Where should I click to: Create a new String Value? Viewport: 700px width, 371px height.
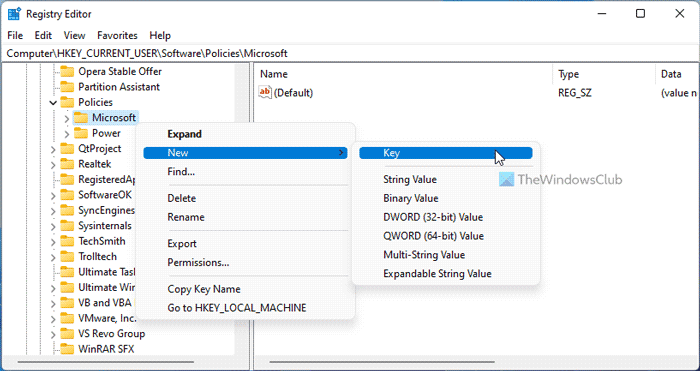coord(446,179)
